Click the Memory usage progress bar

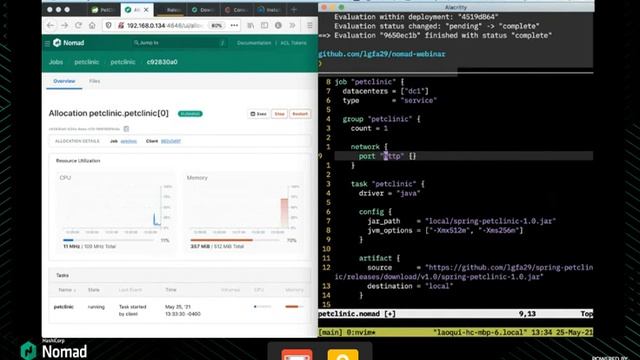[x=236, y=240]
